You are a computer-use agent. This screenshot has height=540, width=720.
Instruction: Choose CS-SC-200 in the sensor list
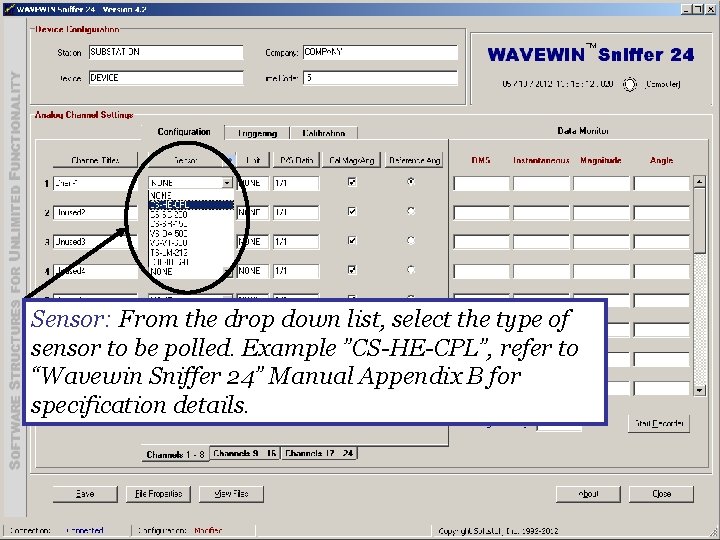coord(191,214)
